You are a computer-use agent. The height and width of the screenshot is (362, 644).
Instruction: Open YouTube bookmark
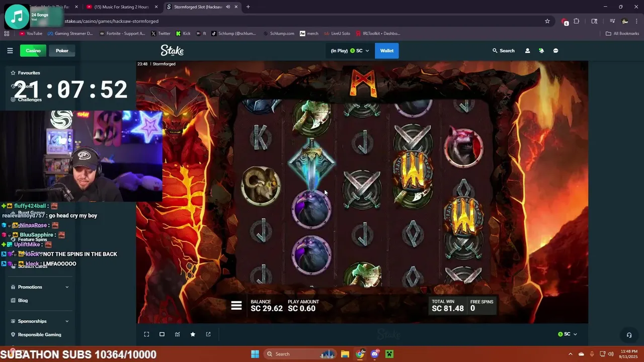(x=31, y=34)
